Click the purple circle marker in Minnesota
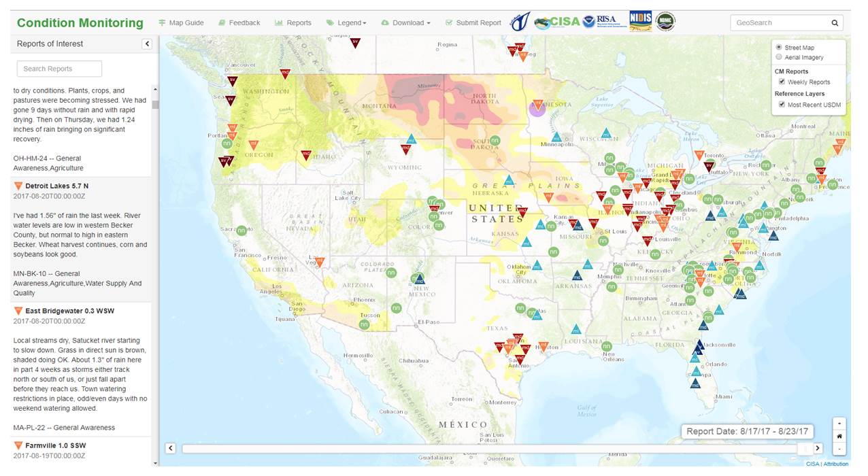 [537, 107]
